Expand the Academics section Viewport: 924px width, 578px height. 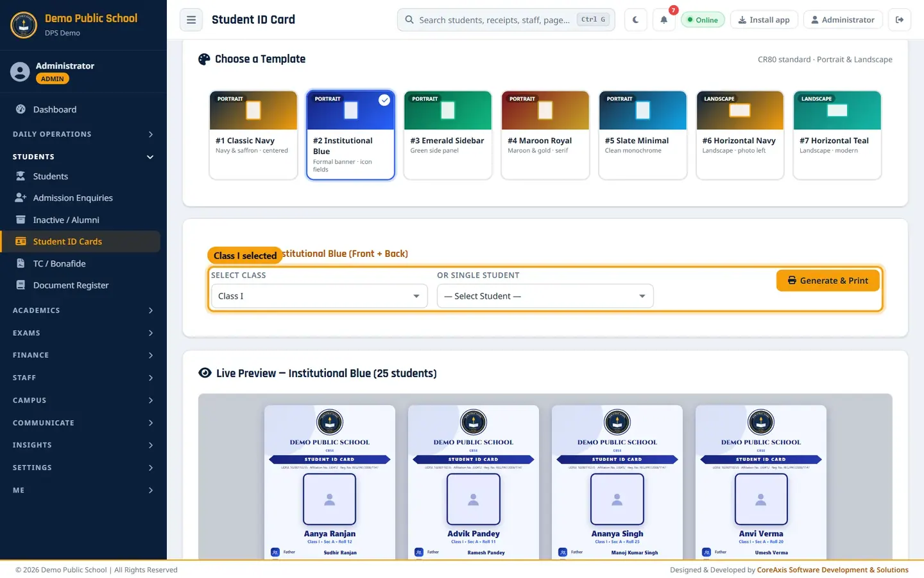click(83, 310)
